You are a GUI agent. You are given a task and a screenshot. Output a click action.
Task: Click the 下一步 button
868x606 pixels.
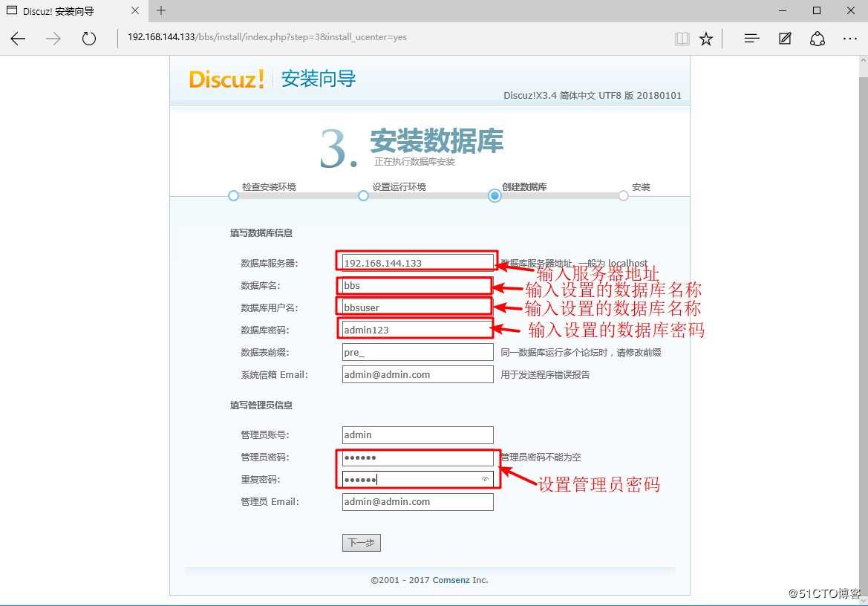click(x=362, y=542)
